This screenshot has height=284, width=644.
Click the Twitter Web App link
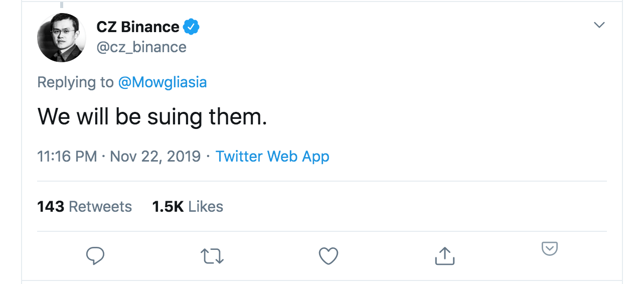pos(272,157)
